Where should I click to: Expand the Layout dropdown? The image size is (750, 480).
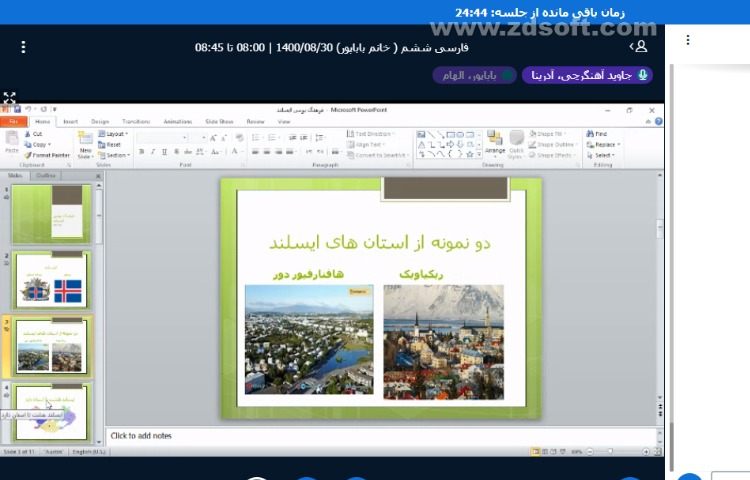point(113,134)
